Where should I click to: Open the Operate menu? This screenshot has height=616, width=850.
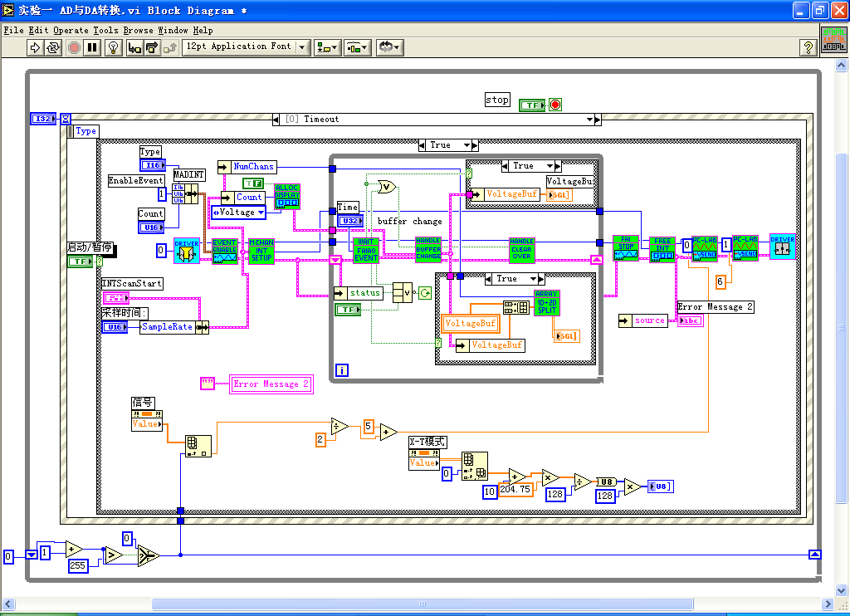(x=71, y=30)
